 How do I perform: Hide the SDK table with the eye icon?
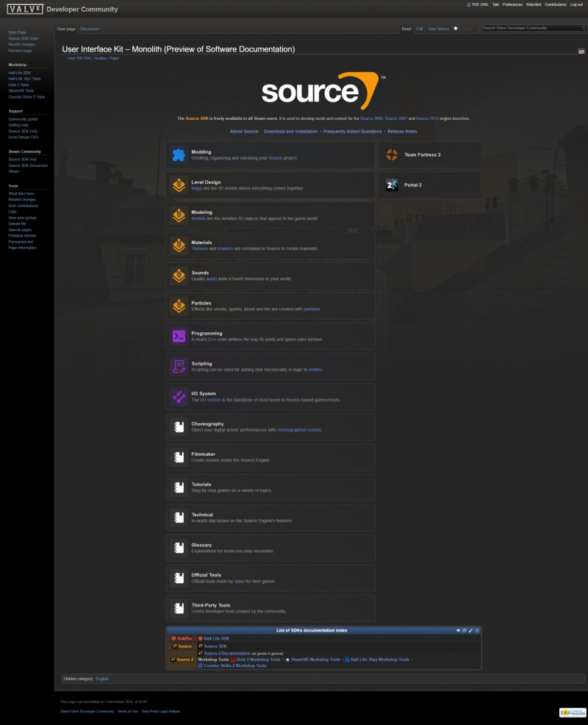458,630
